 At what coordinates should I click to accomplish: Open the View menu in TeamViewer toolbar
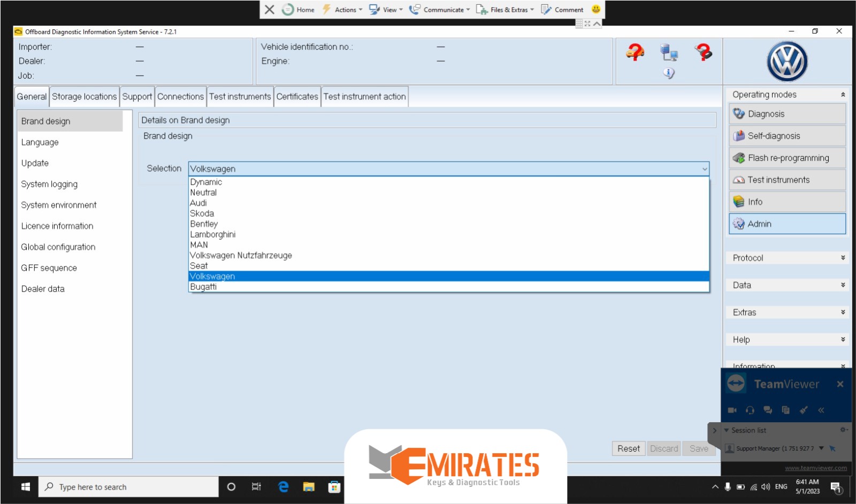click(386, 10)
